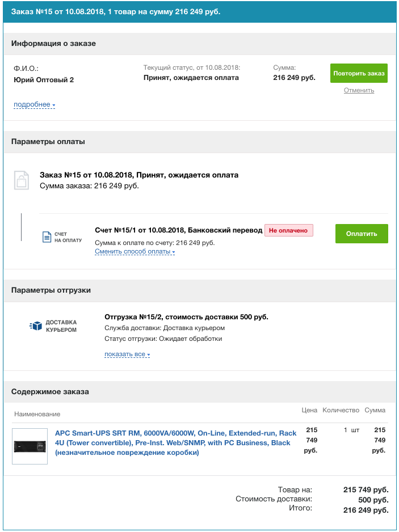Click the 'Повторить заказ' button
399x532 pixels.
point(359,73)
